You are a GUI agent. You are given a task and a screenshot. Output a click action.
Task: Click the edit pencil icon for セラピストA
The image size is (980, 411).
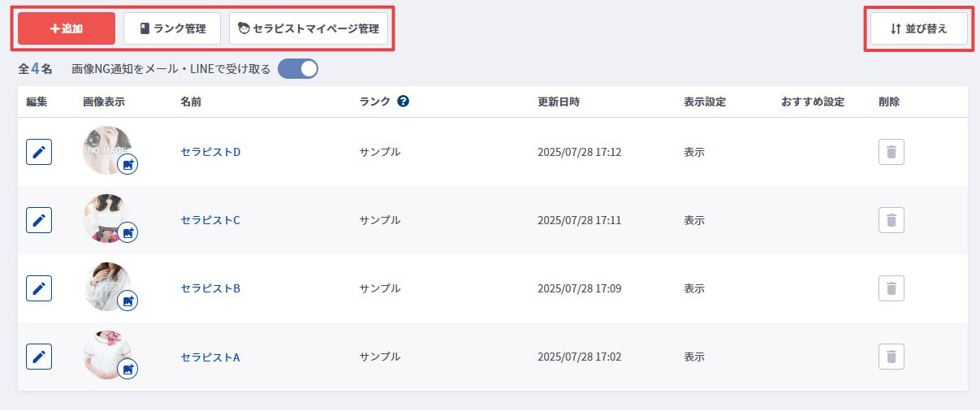pos(39,357)
